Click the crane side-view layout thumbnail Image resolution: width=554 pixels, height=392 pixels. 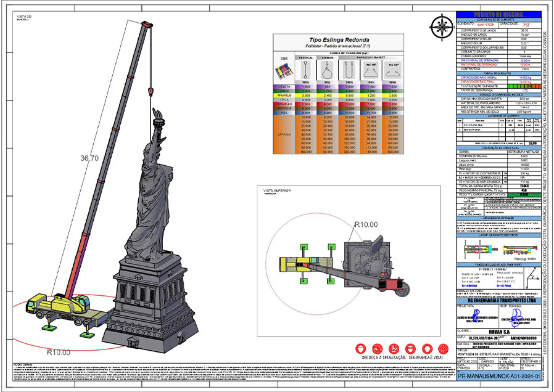click(519, 250)
